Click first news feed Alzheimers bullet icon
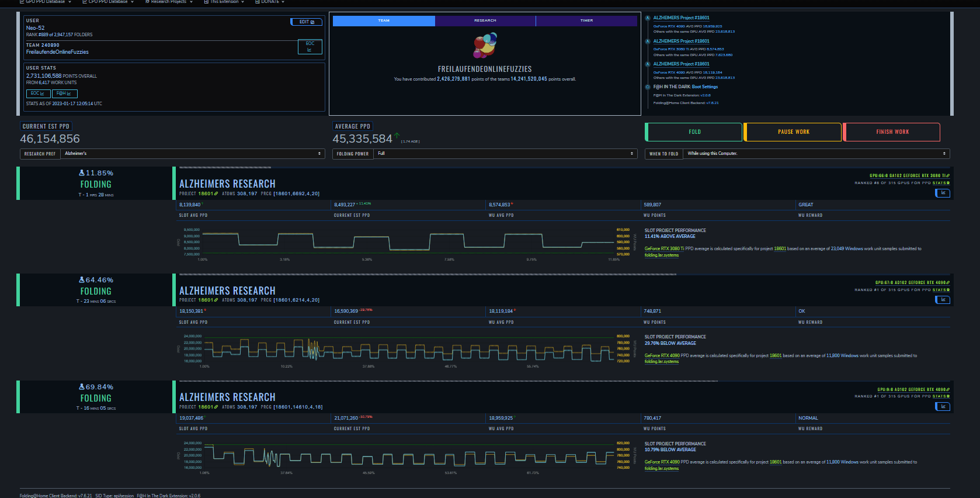The height and width of the screenshot is (498, 980). tap(647, 18)
